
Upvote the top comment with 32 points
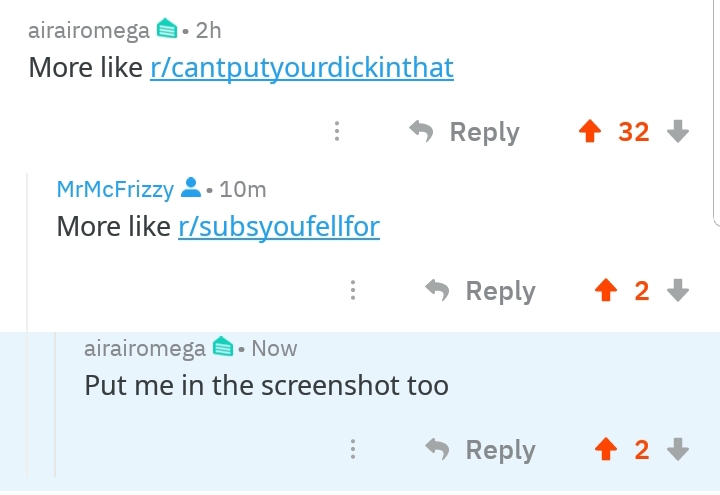click(591, 131)
